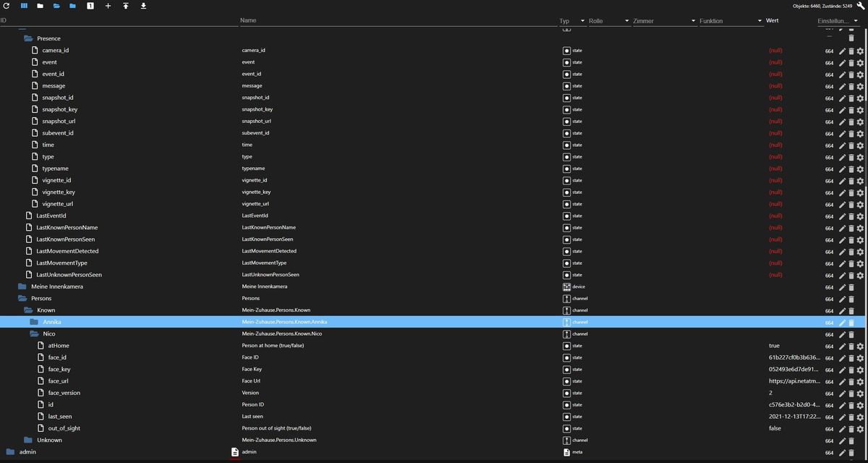Edit the camera_id object with pencil icon
Viewport: 868px width, 463px height.
[x=842, y=51]
